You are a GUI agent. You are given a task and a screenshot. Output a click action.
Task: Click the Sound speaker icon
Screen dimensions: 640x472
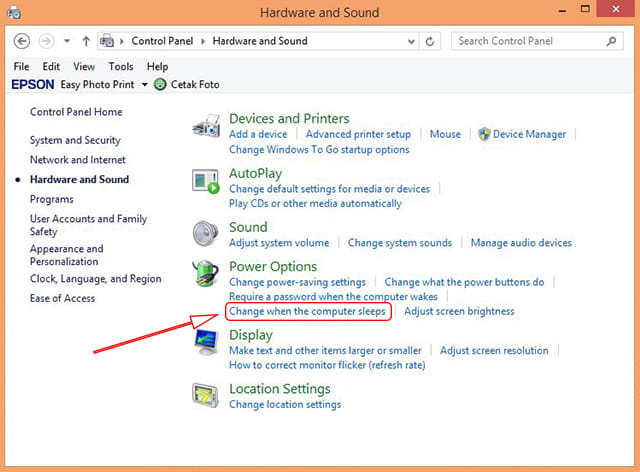pos(205,234)
